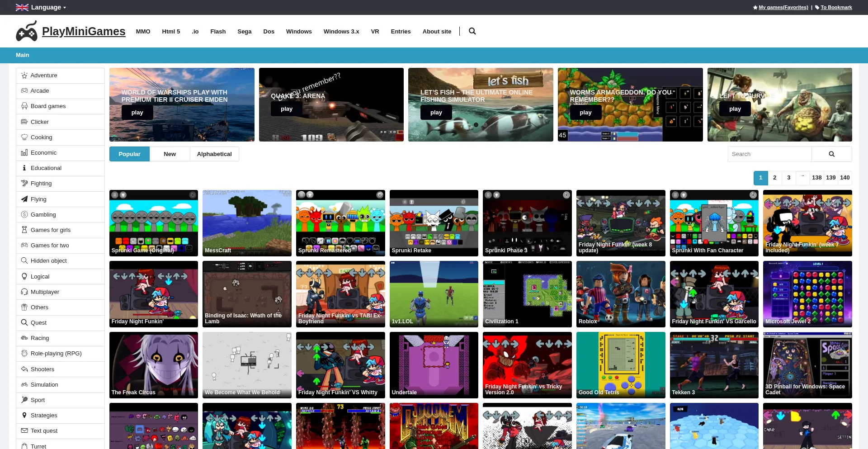Click the Quest category icon
Screen dimensions: 868x449
point(24,323)
